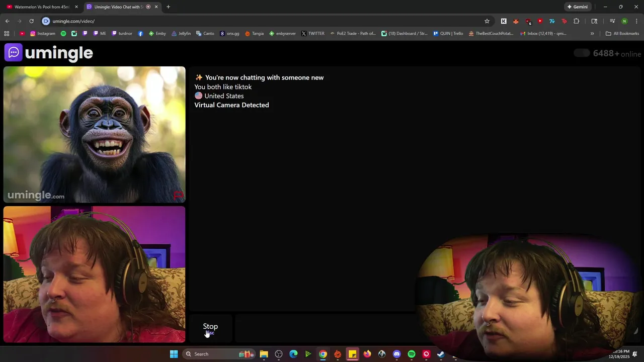The height and width of the screenshot is (362, 644).
Task: Click your own webcam video feed
Action: tap(95, 274)
